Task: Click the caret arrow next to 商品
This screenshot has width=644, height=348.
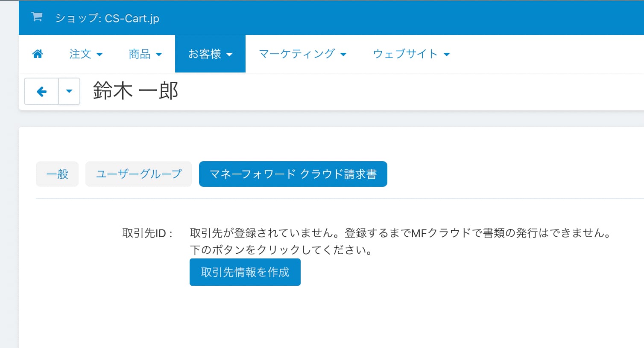Action: [x=159, y=55]
